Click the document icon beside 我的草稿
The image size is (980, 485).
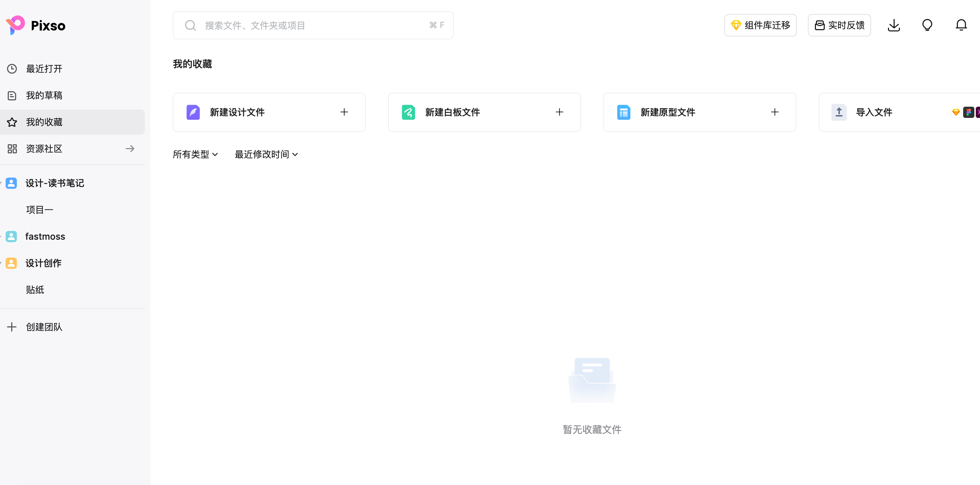tap(12, 95)
